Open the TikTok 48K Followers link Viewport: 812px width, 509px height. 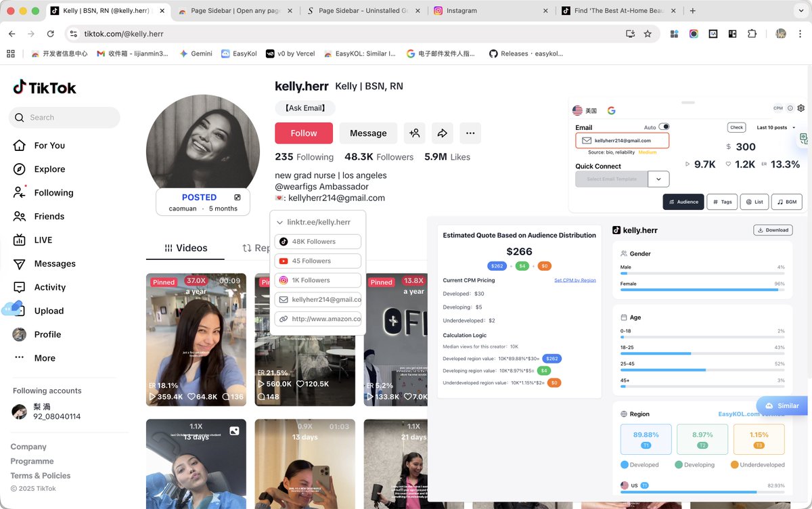[317, 242]
